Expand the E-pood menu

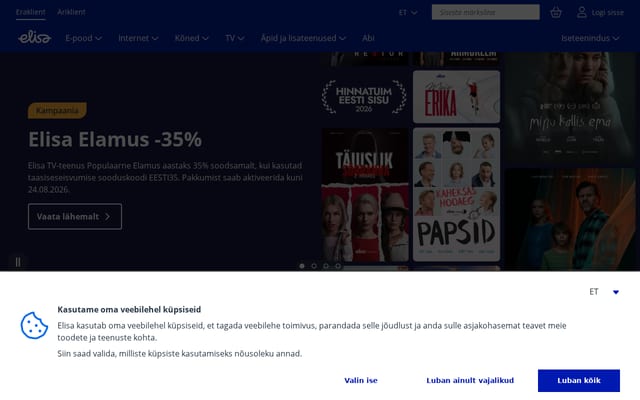pos(83,38)
